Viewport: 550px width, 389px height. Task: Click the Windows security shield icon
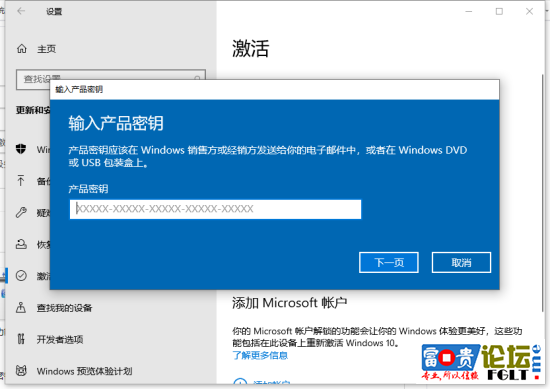[21, 149]
